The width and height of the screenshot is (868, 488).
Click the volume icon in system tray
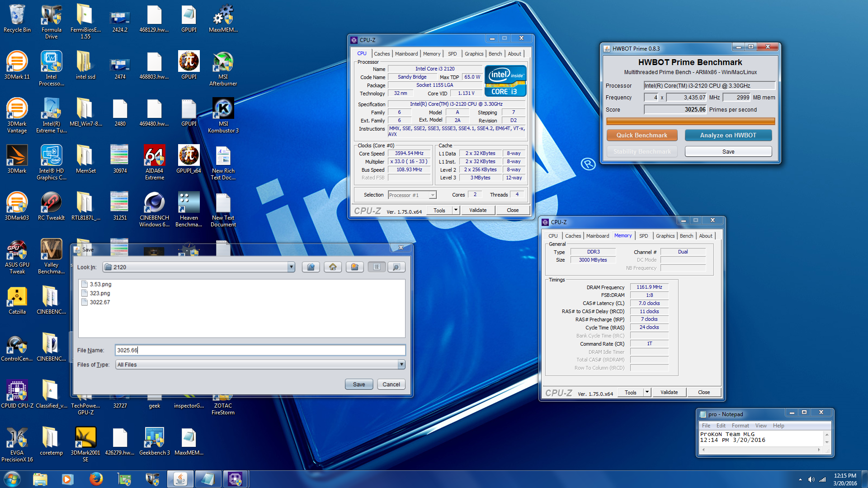click(811, 479)
